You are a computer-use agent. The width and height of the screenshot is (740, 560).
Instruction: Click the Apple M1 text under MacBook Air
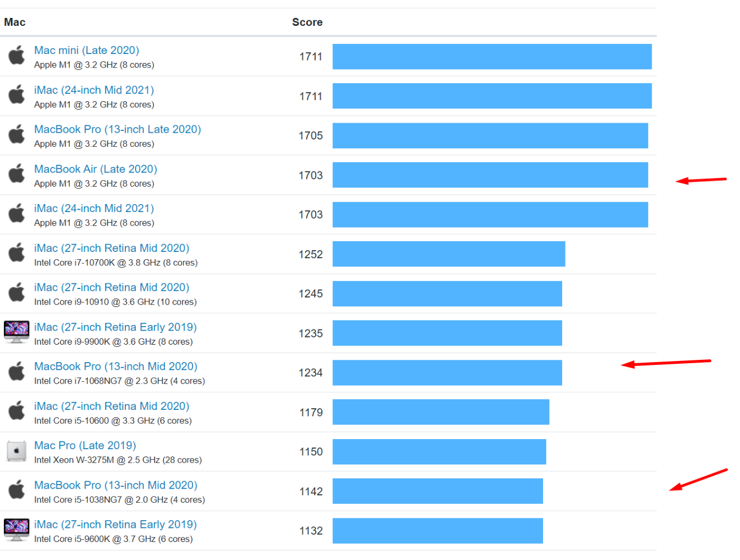pyautogui.click(x=94, y=183)
